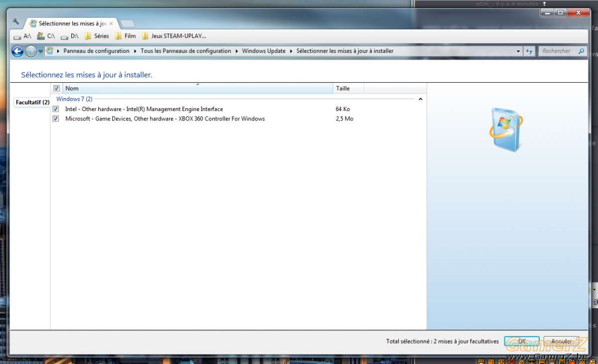This screenshot has width=598, height=364.
Task: Click the 'Sélectionnez les mises à jour à installer.' heading
Action: pyautogui.click(x=87, y=75)
